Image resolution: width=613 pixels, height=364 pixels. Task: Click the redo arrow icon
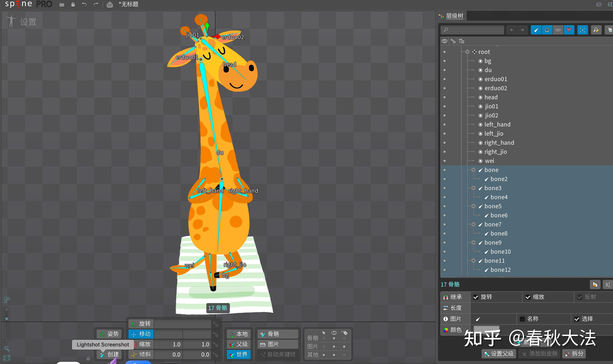click(x=96, y=4)
